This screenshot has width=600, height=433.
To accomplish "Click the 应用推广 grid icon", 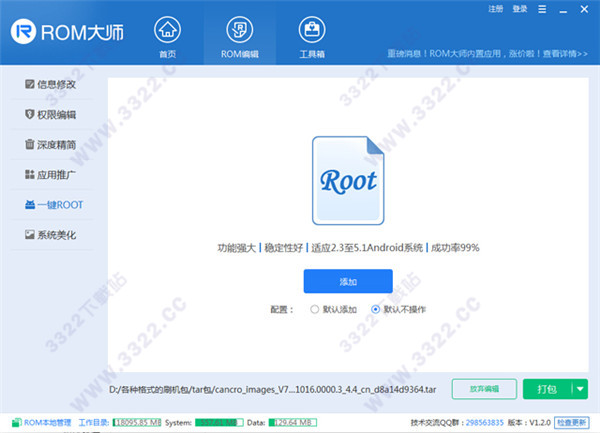I will pyautogui.click(x=29, y=174).
